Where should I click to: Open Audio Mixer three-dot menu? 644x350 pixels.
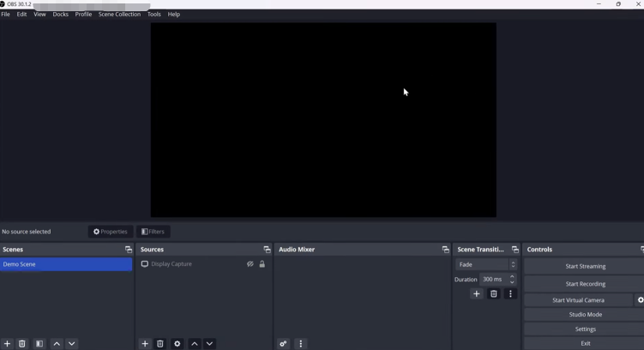(301, 343)
